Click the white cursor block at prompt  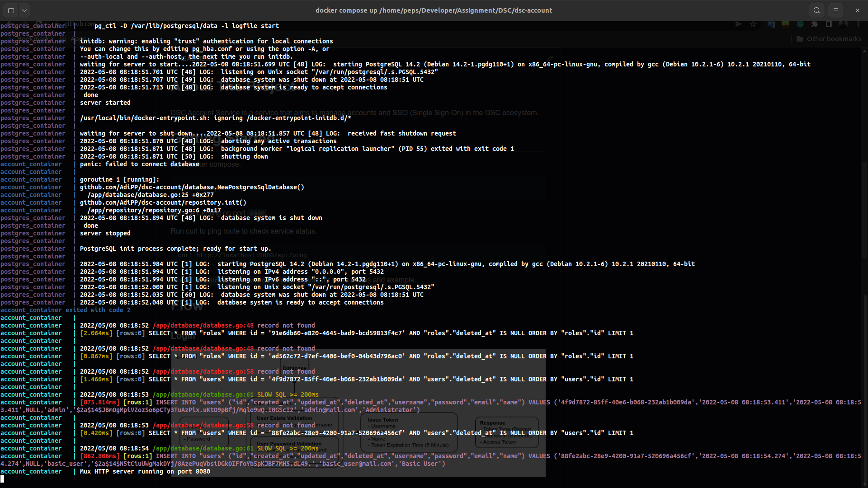click(2, 479)
